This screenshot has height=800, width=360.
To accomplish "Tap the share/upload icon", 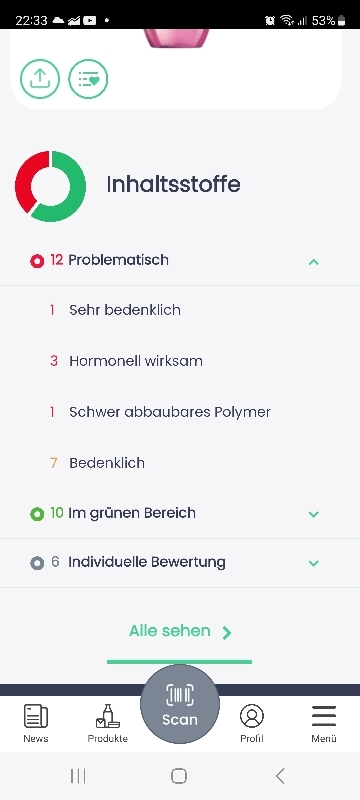I will pyautogui.click(x=40, y=79).
